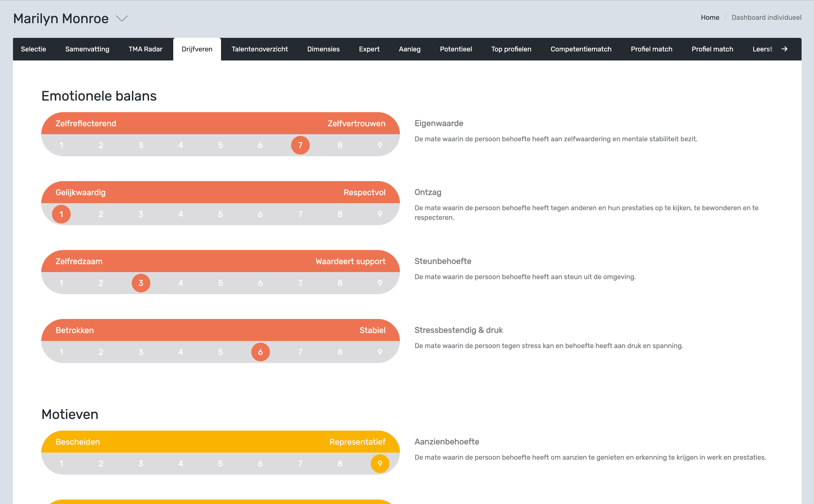
Task: Click Dashboard individueel breadcrumb text
Action: (766, 17)
